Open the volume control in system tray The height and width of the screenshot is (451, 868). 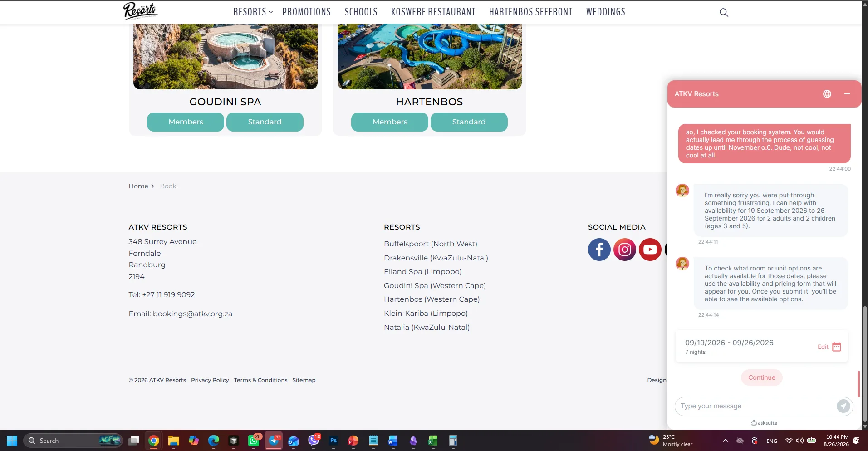point(800,441)
